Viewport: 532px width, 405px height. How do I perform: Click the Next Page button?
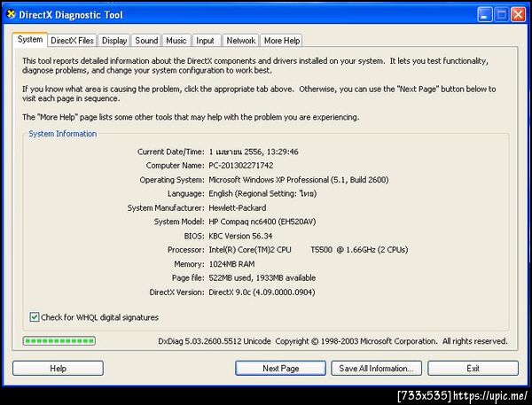point(280,368)
